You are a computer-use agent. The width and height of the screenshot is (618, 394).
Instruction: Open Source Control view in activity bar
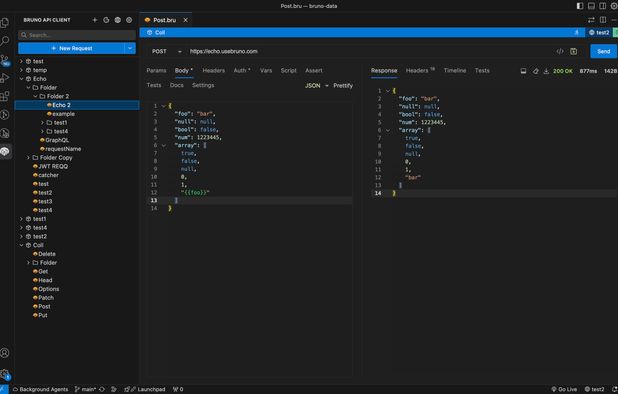(5, 60)
